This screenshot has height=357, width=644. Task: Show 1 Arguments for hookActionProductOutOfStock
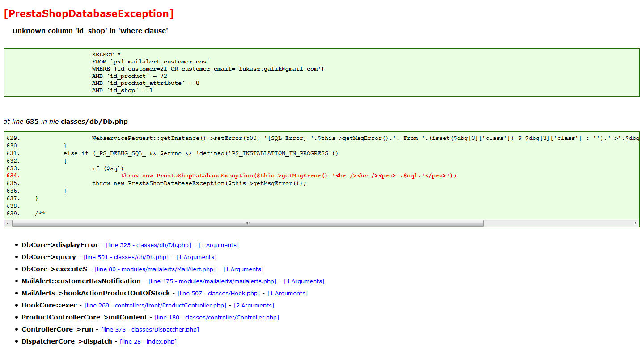(288, 294)
